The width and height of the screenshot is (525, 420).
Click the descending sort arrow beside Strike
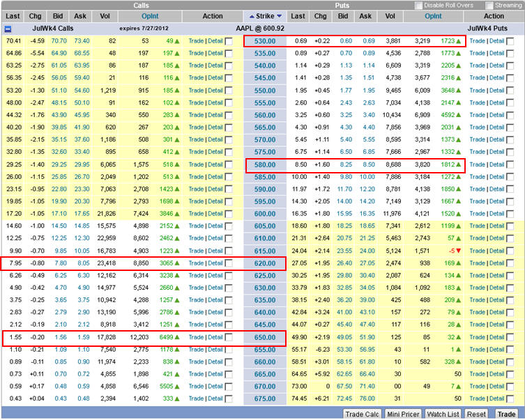point(280,16)
